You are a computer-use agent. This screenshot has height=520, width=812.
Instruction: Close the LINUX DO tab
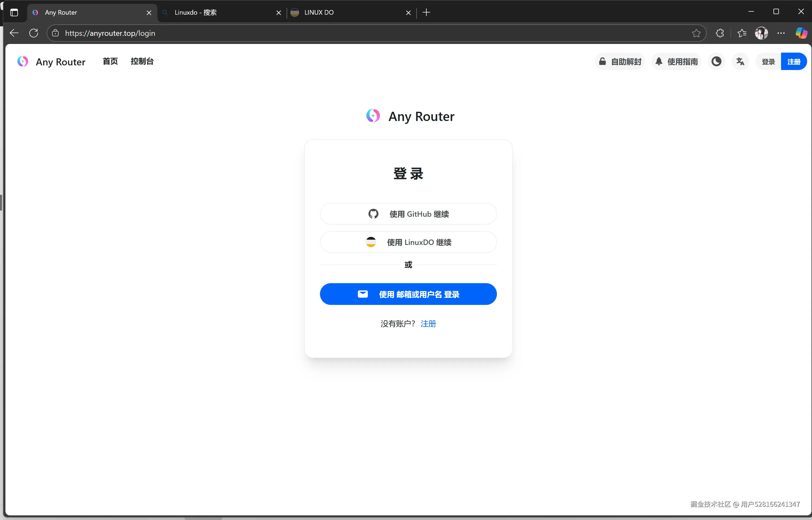[408, 12]
